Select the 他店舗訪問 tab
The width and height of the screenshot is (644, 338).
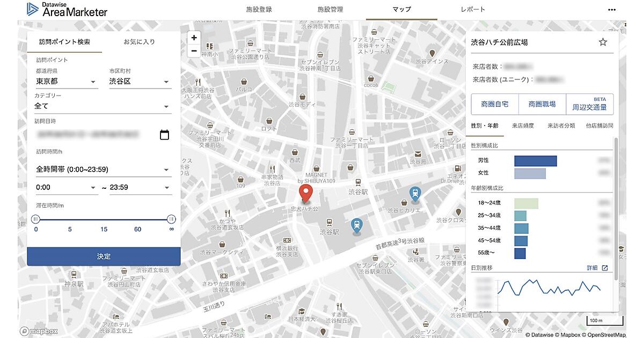tap(599, 126)
